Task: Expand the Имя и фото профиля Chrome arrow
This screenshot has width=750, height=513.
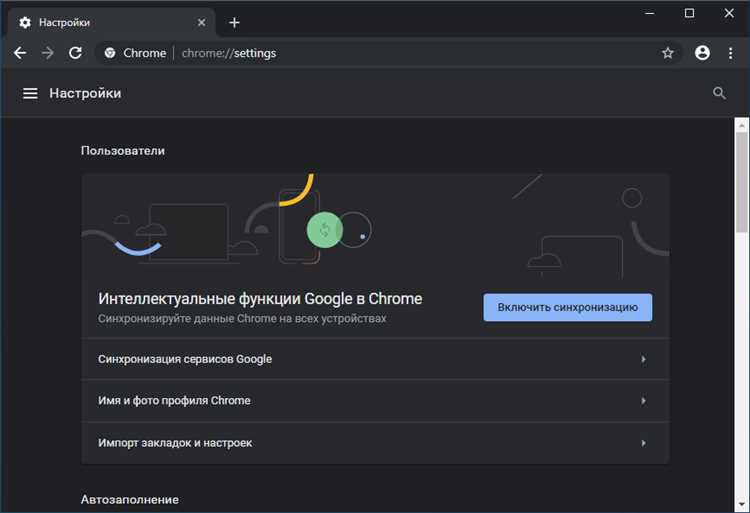Action: coord(643,401)
